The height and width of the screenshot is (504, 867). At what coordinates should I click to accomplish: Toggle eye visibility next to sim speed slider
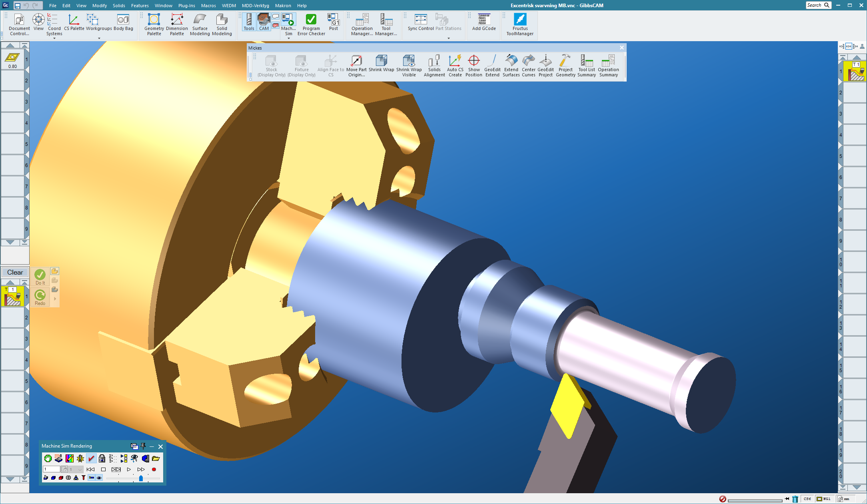[x=99, y=478]
